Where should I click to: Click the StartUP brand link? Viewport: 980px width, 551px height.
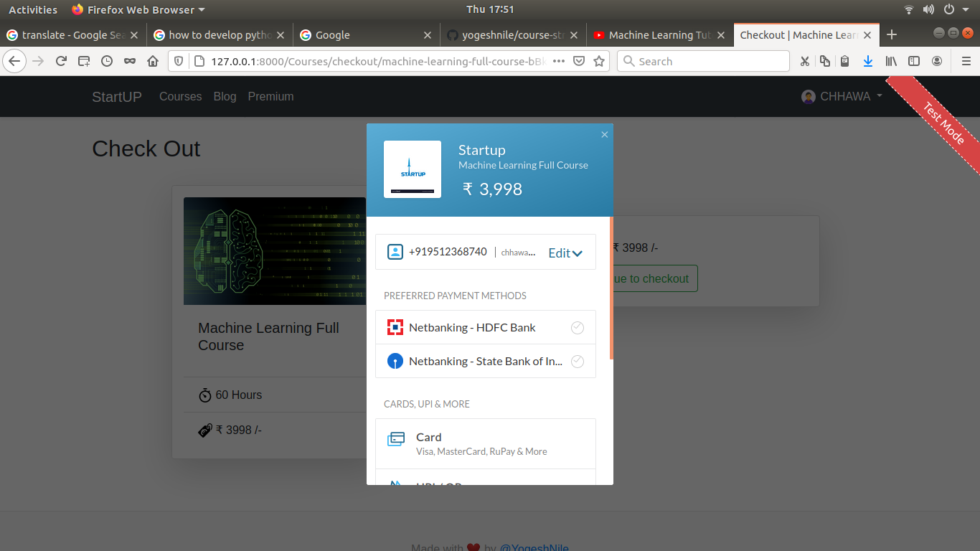(117, 97)
